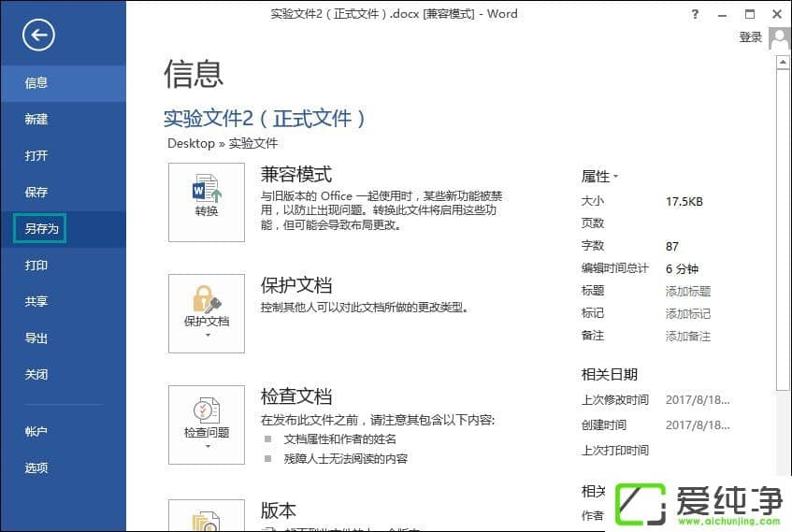Screen dimensions: 792x532
Task: Select 打印 in the left sidebar
Action: pos(36,266)
